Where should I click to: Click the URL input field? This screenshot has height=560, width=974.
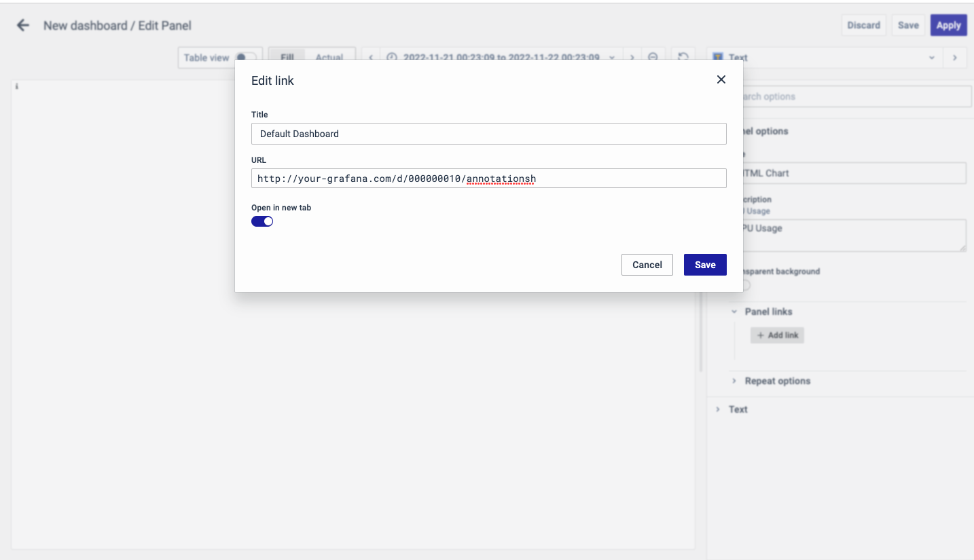pyautogui.click(x=488, y=179)
